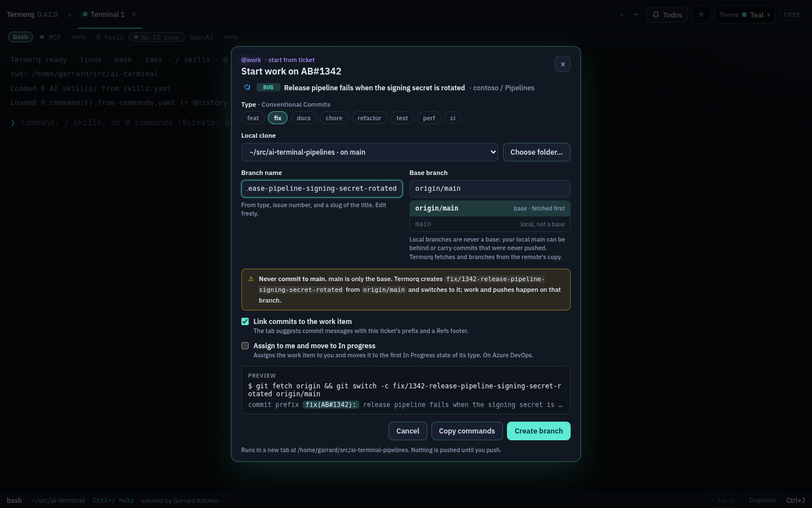Choose the test commit type chip
Screen dimensions: 812x508
point(402,118)
